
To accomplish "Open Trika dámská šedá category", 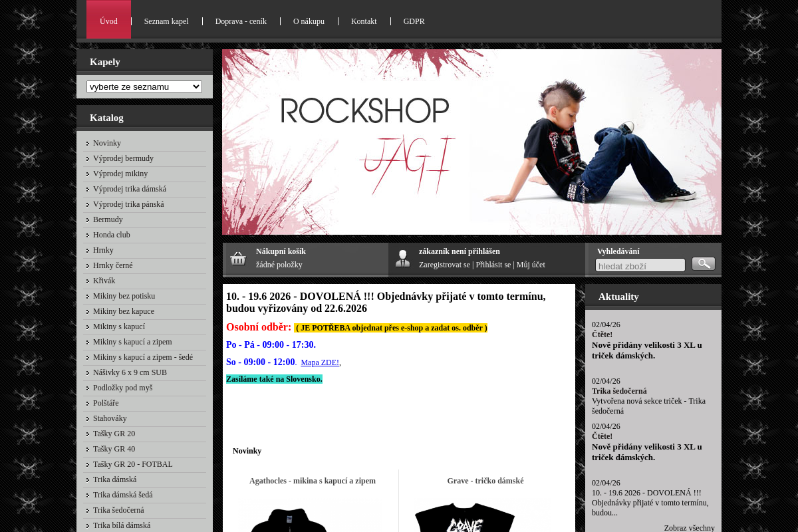I will coord(123,495).
